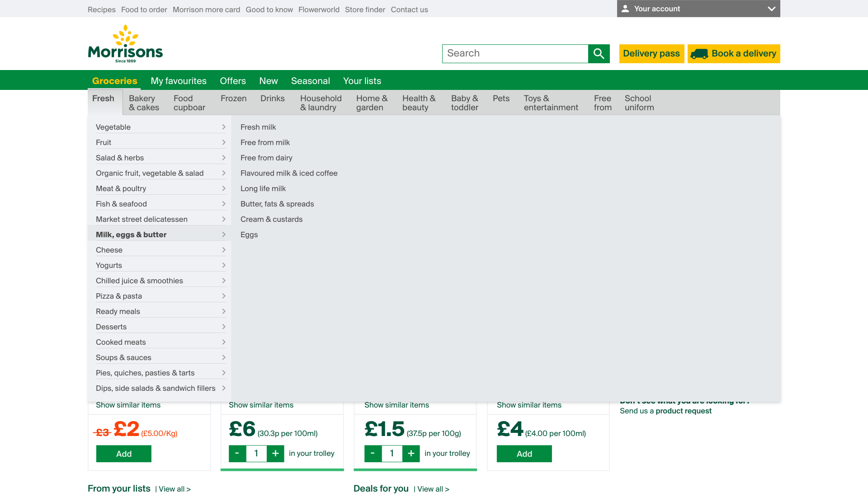Screen dimensions: 868x497
Task: Expand Market street delicatessen chevron
Action: pos(224,219)
